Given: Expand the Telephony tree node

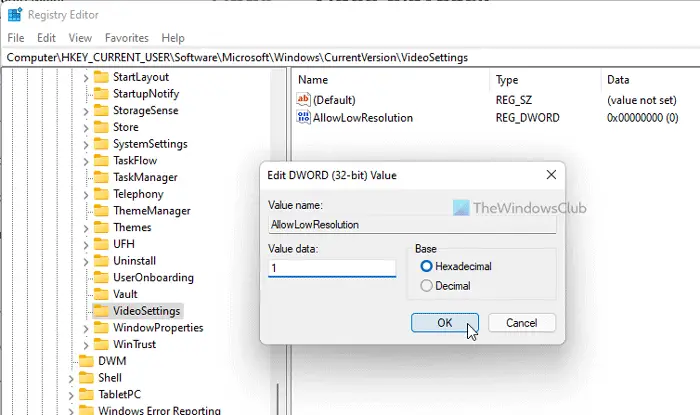Looking at the screenshot, I should (x=86, y=195).
